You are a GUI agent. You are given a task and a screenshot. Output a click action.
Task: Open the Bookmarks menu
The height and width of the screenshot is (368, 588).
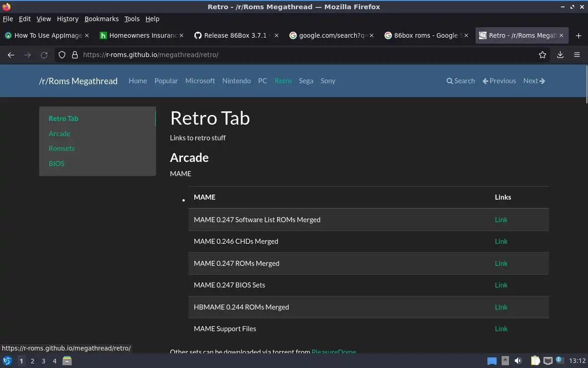[102, 19]
